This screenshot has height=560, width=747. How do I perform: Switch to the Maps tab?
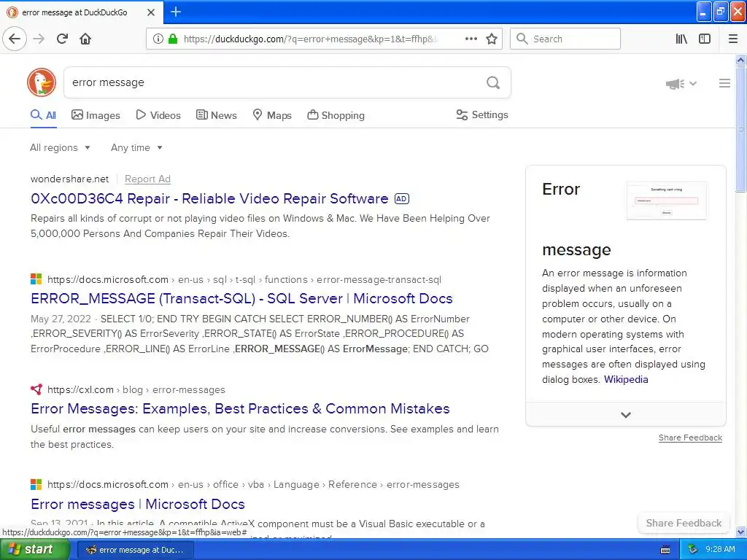(x=271, y=115)
